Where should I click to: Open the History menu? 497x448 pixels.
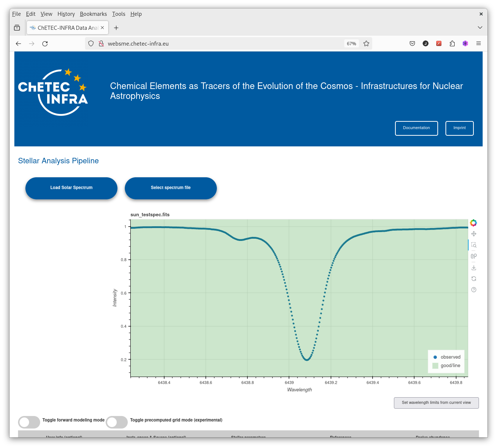(66, 14)
